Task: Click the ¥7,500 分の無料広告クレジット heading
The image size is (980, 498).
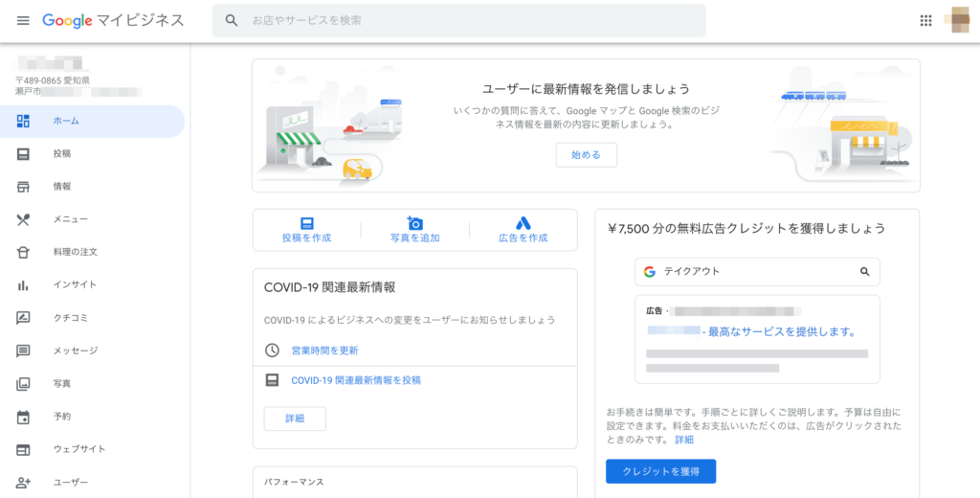Action: click(746, 228)
